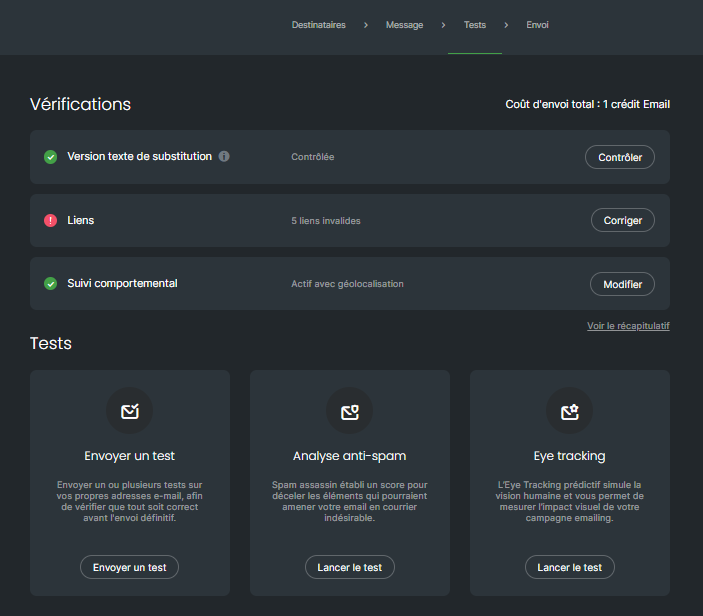Screen dimensions: 703x616
Task: Open the Message step
Action: tap(404, 25)
